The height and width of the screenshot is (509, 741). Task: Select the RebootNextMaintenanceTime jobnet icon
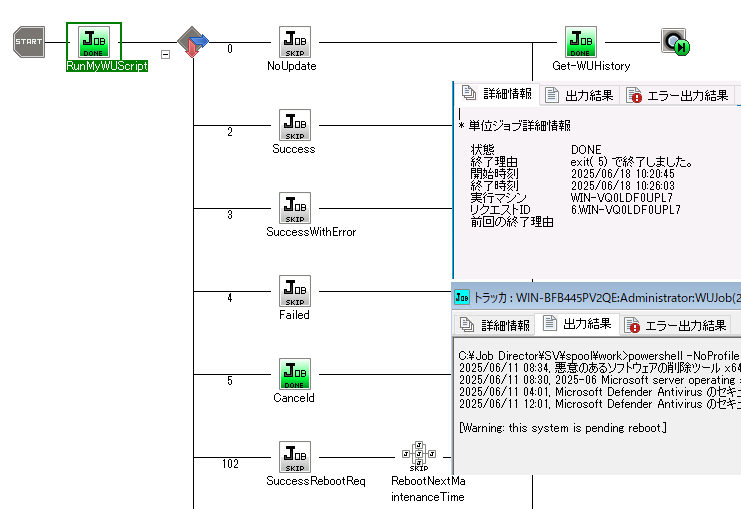pyautogui.click(x=419, y=457)
